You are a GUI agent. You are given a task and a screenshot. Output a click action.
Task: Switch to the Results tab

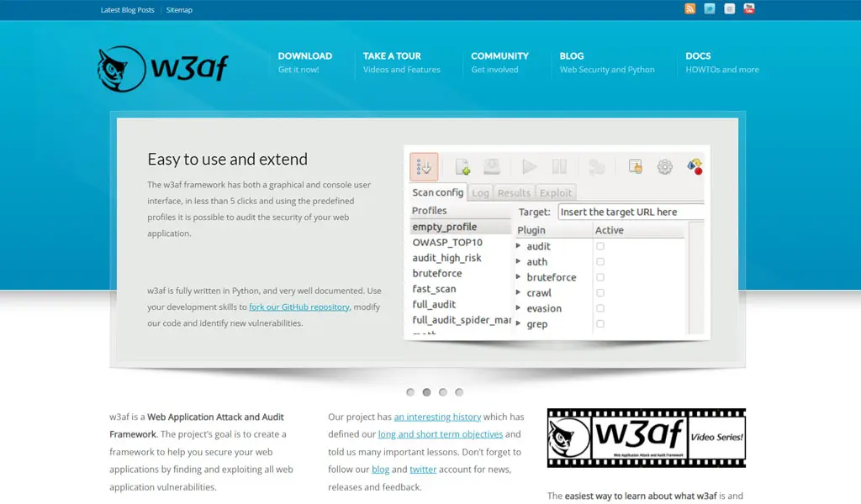click(514, 193)
